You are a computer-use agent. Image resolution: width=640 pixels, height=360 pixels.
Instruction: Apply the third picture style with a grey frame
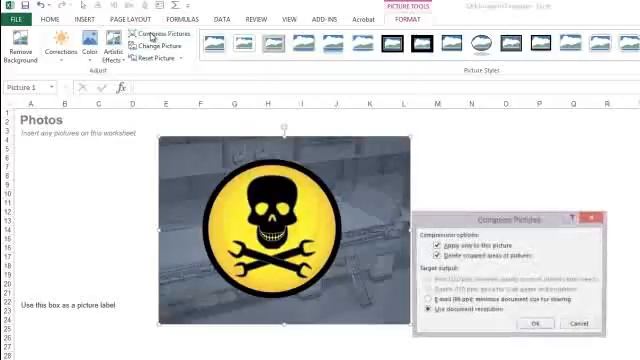pos(273,43)
